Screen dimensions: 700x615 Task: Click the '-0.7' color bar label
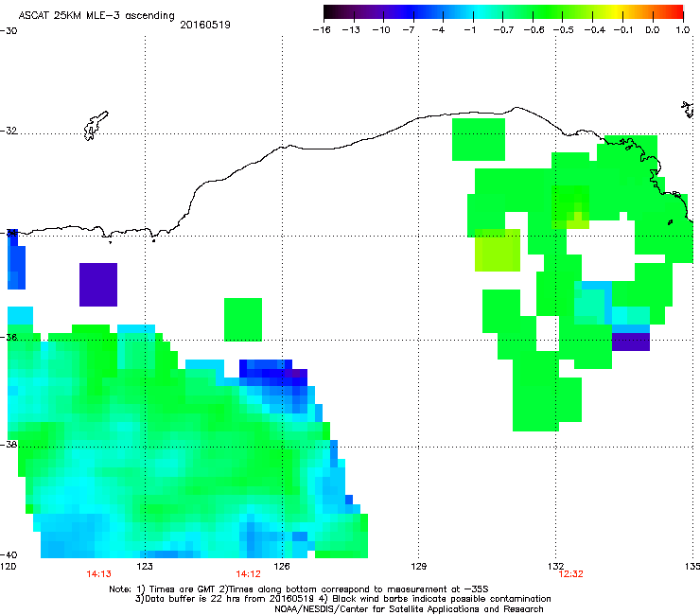click(503, 30)
